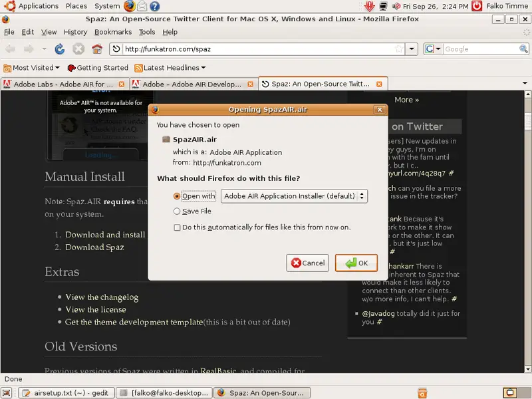This screenshot has width=532, height=399.
Task: Open the mail launcher icon in top panel
Action: [x=142, y=6]
